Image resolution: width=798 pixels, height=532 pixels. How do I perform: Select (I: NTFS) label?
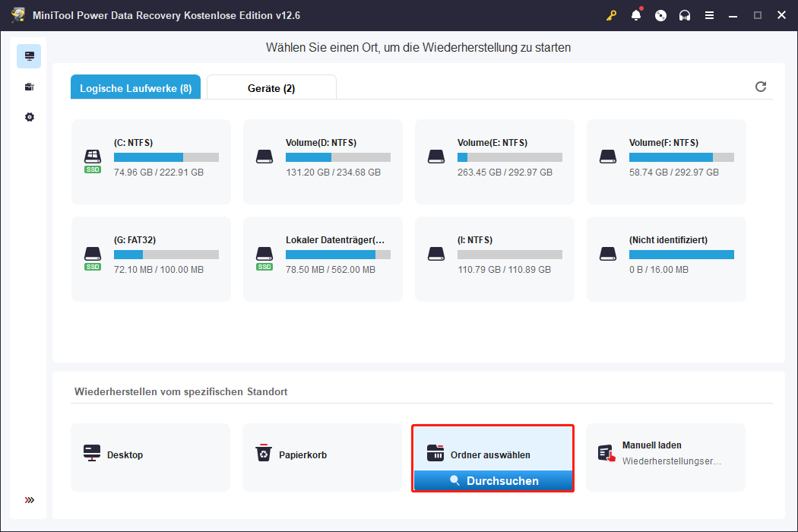point(475,240)
